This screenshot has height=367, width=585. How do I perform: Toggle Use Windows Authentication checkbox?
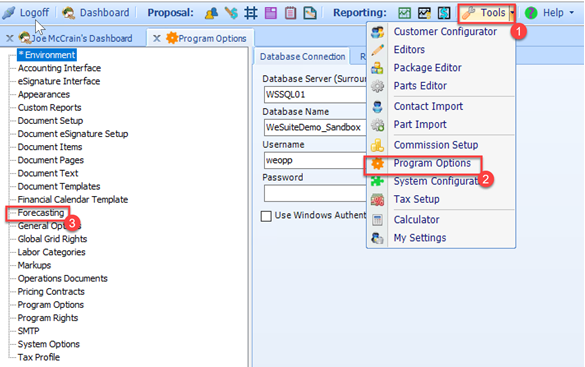point(266,216)
